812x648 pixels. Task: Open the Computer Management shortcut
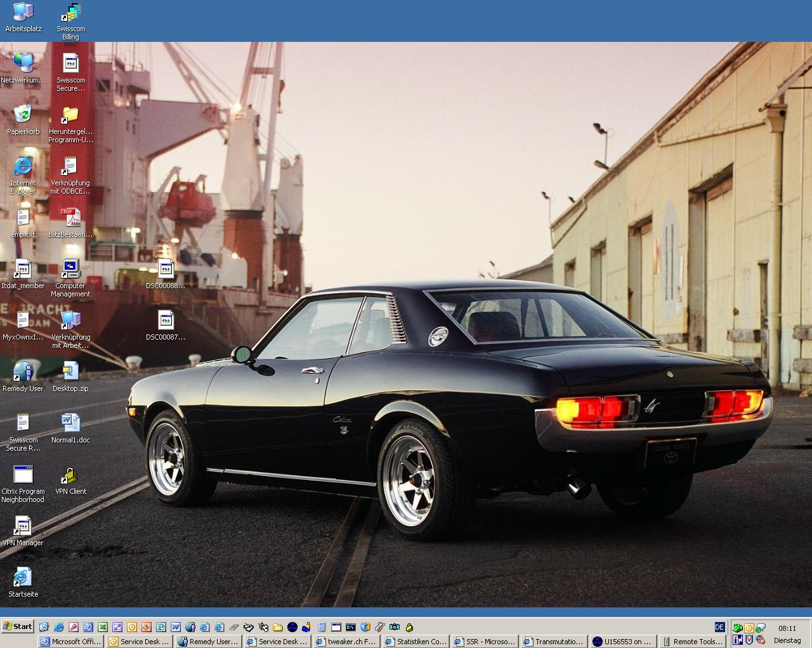click(70, 269)
